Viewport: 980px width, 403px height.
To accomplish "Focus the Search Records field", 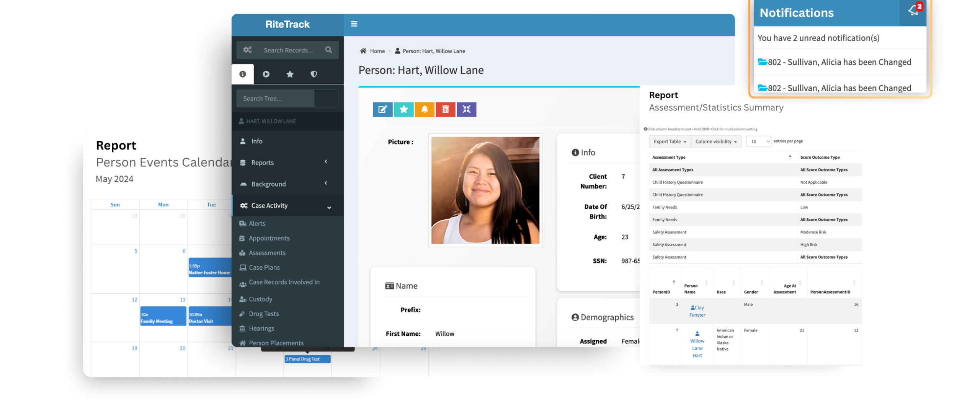I will [x=287, y=50].
